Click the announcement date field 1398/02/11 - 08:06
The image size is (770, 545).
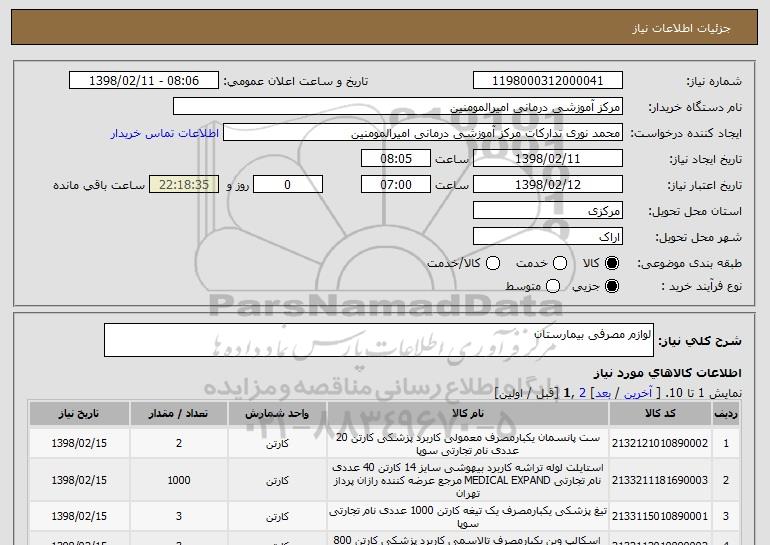(144, 81)
